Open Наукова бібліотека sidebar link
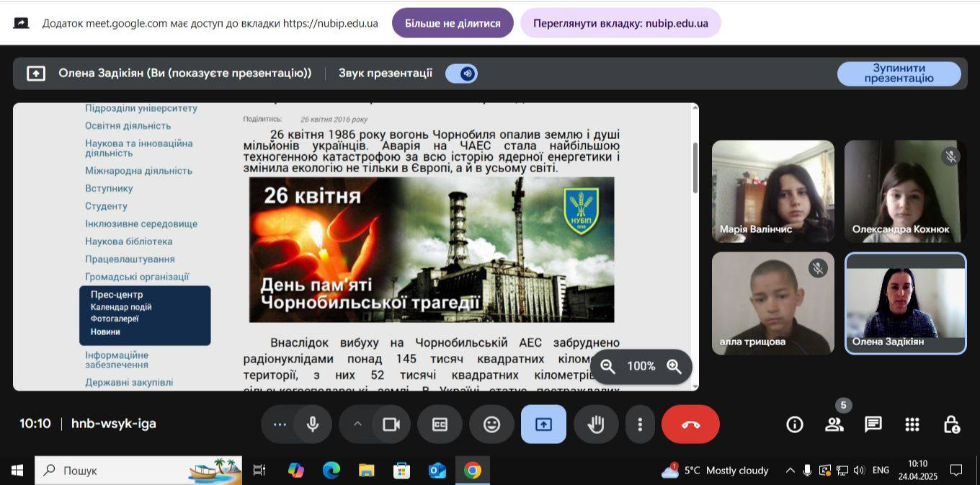 [129, 241]
